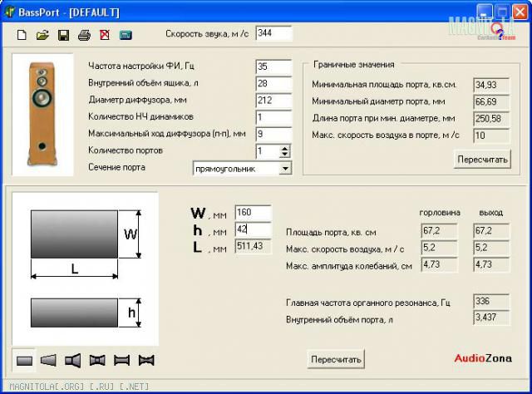The image size is (532, 394).
Task: Choose the flared horn port shape
Action: coord(73,360)
